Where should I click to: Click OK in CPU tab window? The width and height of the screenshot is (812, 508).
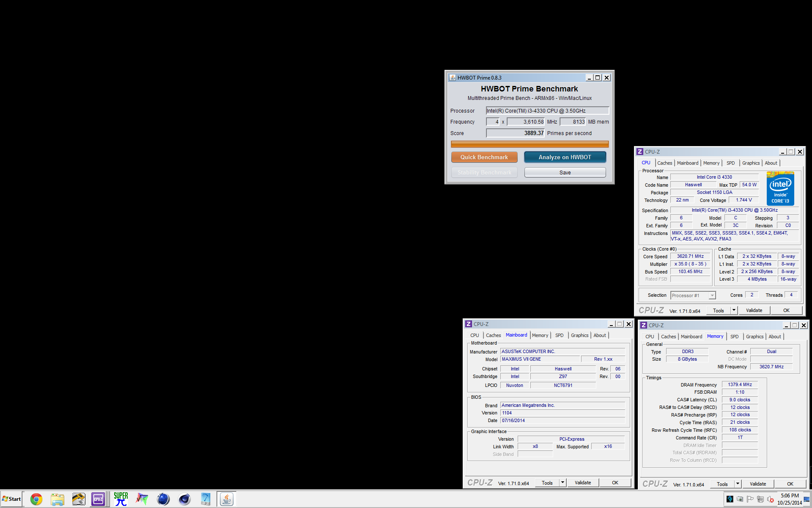786,310
